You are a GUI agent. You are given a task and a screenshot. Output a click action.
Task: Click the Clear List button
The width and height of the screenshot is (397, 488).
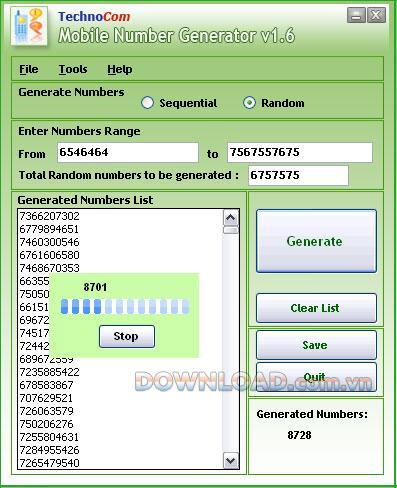[x=316, y=308]
